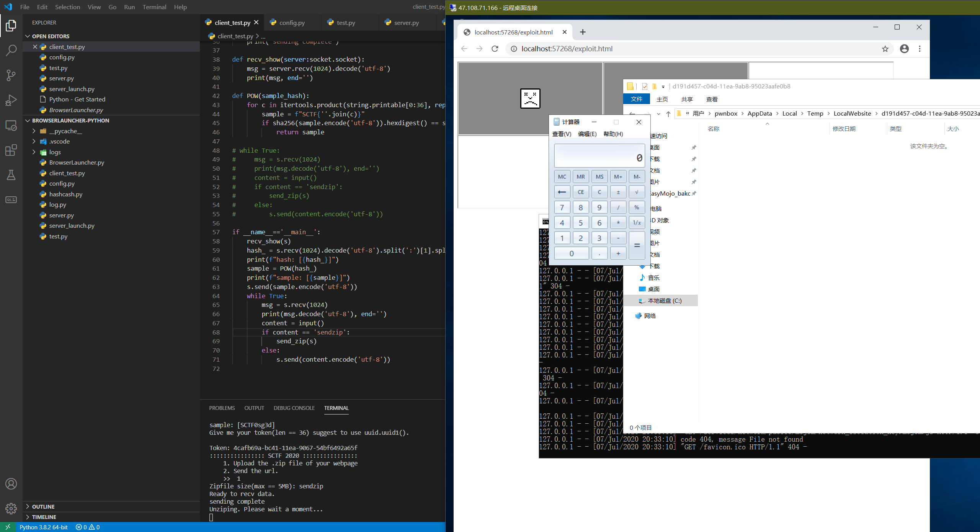
Task: Switch to the DEBUG CONSOLE tab
Action: point(294,408)
